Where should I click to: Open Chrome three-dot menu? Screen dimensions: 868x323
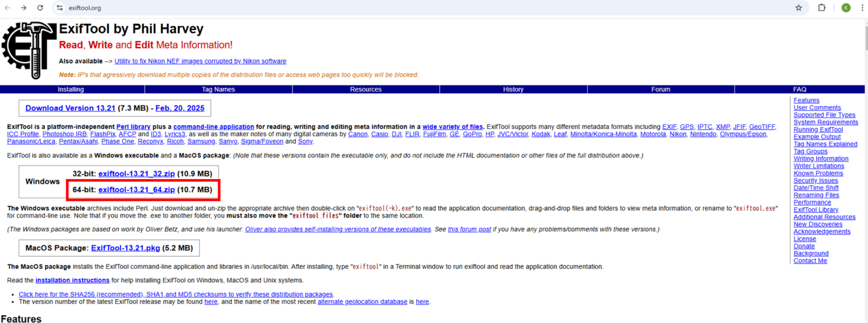(x=862, y=8)
